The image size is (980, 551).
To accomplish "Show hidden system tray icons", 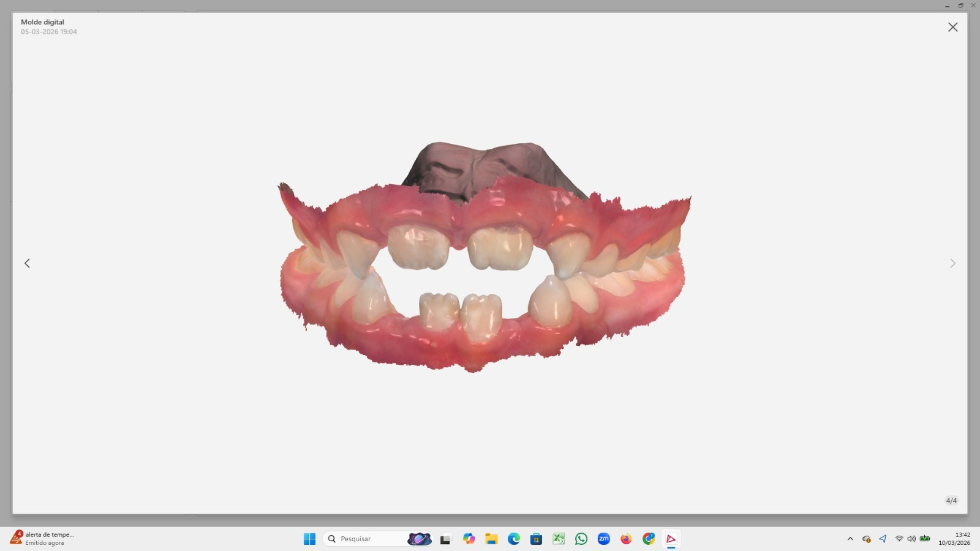I will (850, 539).
